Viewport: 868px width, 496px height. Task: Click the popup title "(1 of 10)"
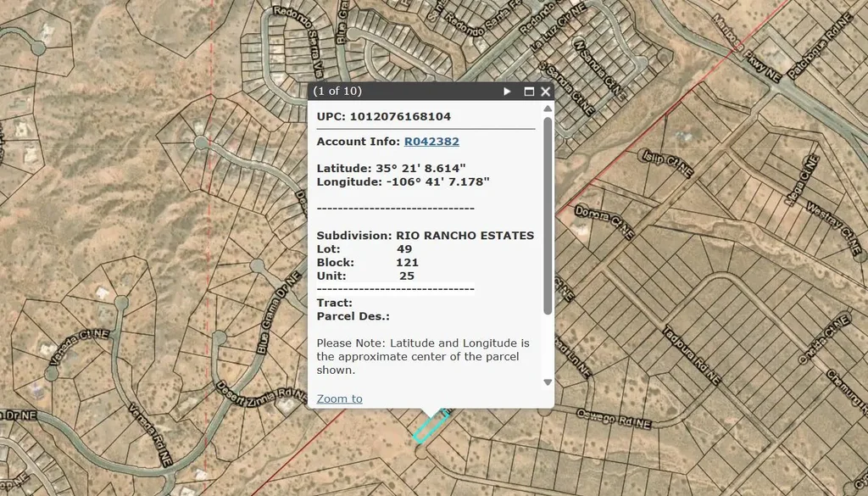[x=337, y=92]
